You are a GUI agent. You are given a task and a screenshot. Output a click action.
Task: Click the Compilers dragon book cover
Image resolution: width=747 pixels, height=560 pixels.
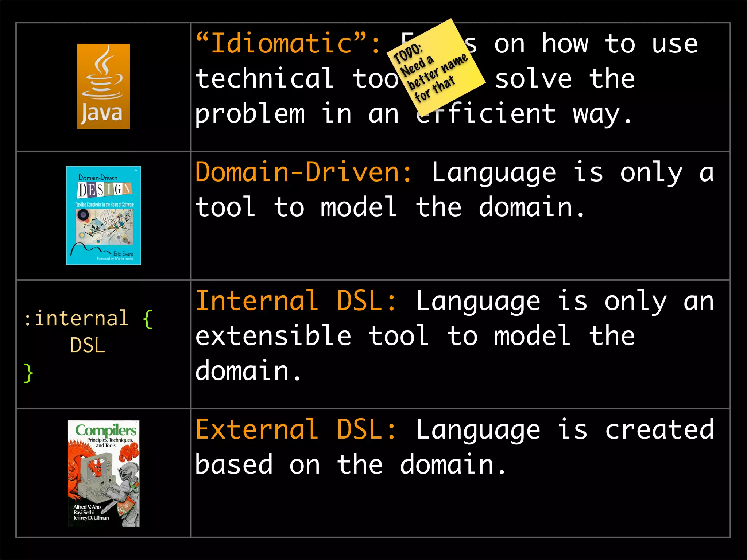coord(104,474)
